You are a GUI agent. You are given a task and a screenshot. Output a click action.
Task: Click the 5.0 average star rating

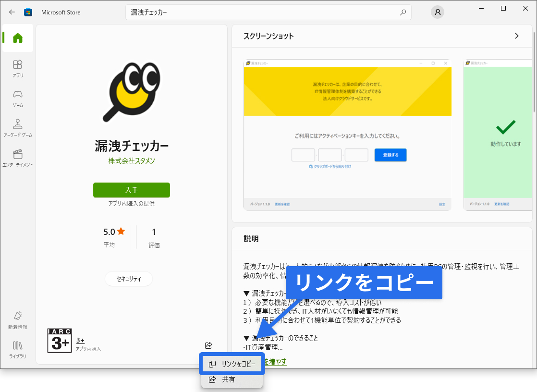coord(114,237)
